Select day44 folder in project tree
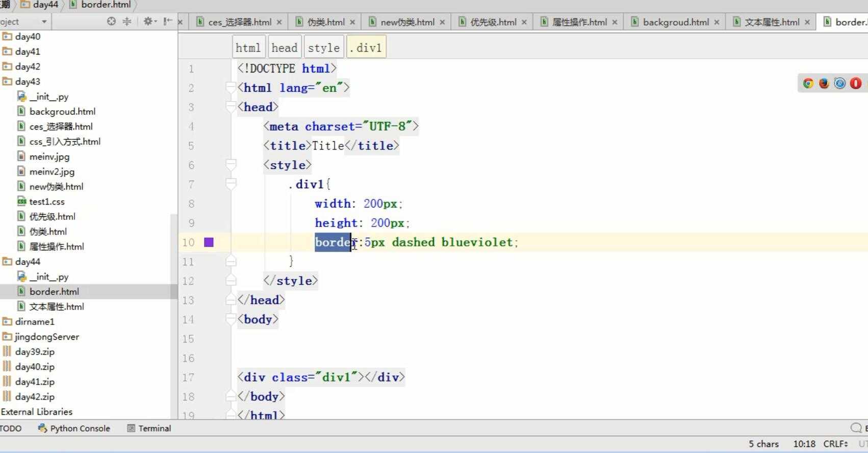The height and width of the screenshot is (453, 868). pyautogui.click(x=28, y=262)
